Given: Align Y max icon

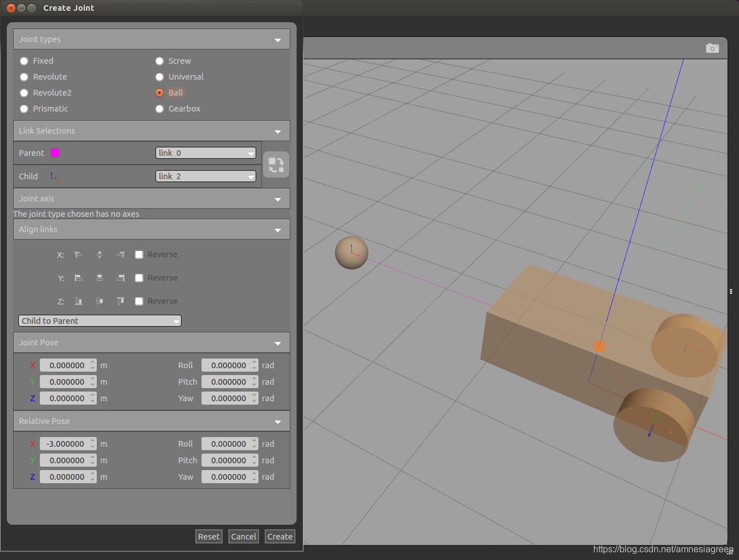Looking at the screenshot, I should tap(121, 278).
